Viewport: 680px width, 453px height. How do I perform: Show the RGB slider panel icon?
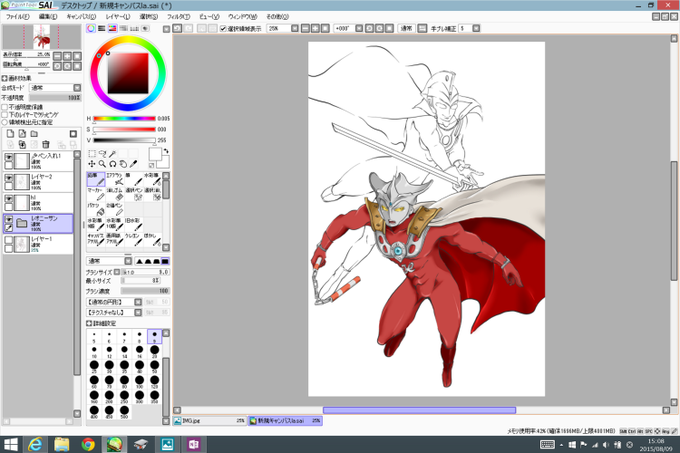click(x=101, y=29)
